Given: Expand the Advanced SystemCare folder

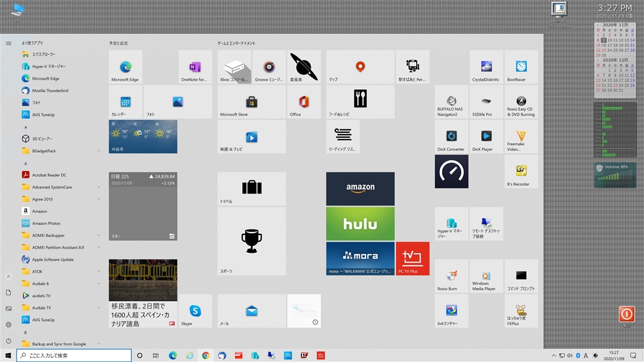Looking at the screenshot, I should (x=61, y=187).
